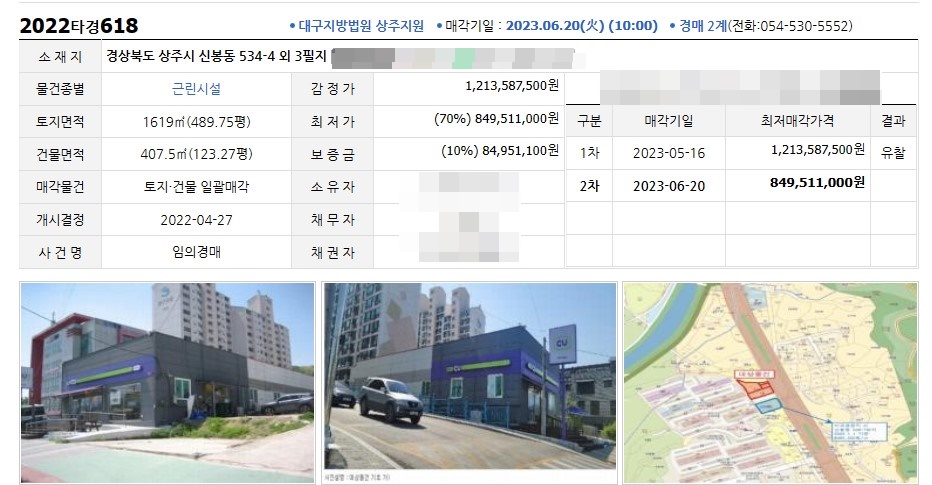Click the (70%) 849,511,000원 minimum price

(496, 119)
